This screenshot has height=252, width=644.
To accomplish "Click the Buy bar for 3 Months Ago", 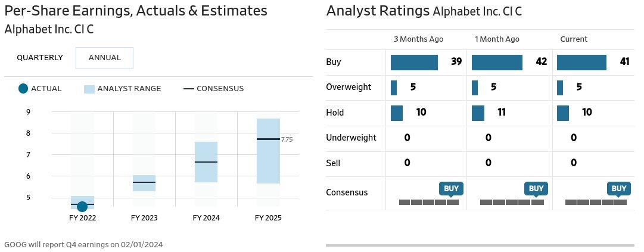I will click(414, 62).
